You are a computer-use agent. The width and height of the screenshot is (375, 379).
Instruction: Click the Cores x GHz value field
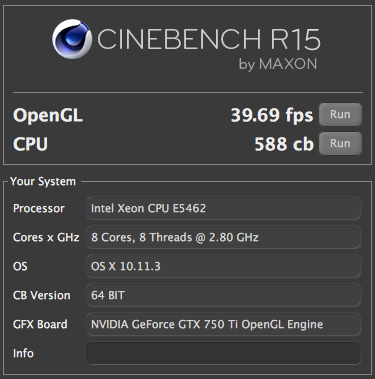(223, 237)
